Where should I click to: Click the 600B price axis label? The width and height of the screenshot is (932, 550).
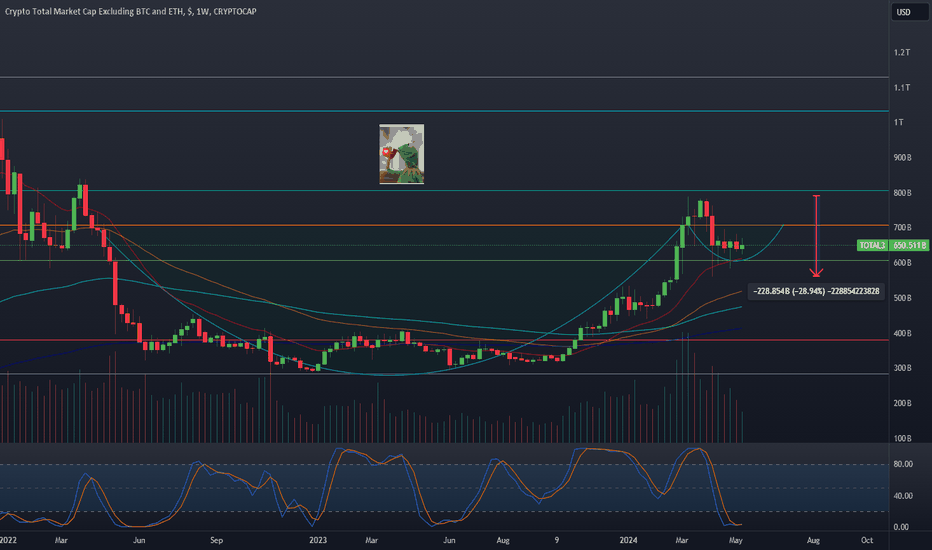(x=902, y=263)
